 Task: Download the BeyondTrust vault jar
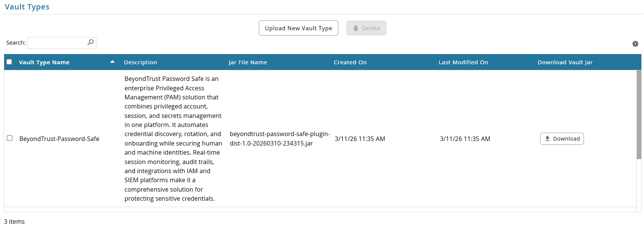pos(562,139)
